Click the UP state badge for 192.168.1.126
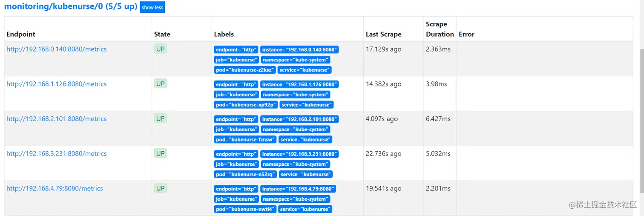Screen dimensions: 644x216 [160, 84]
